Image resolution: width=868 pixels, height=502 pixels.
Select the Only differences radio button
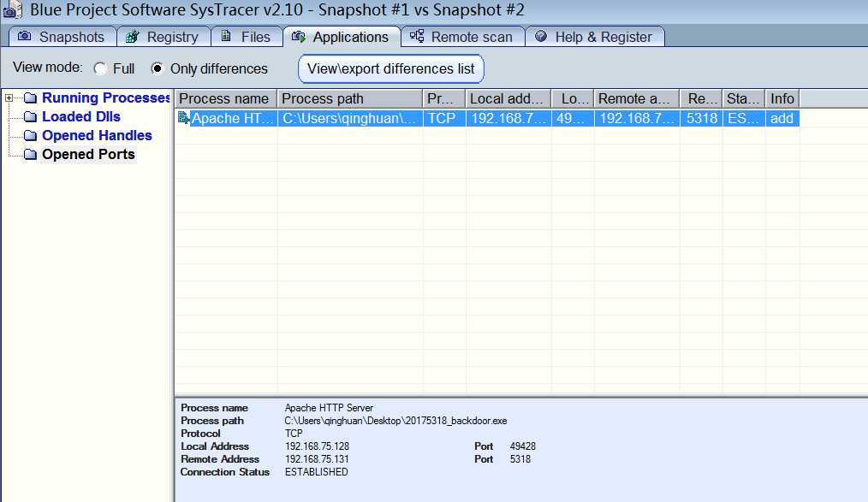point(158,68)
